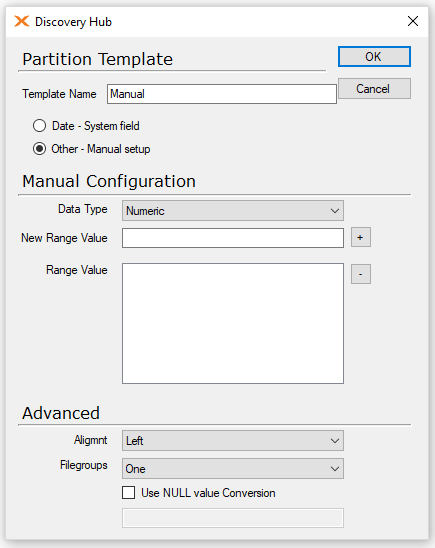Screen dimensions: 435x548
Task: Enable Use NULL value Conversion checkbox
Action: (129, 493)
